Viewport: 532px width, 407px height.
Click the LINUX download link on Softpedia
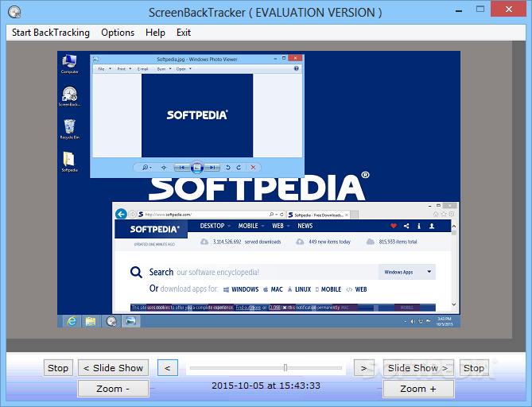pyautogui.click(x=299, y=289)
